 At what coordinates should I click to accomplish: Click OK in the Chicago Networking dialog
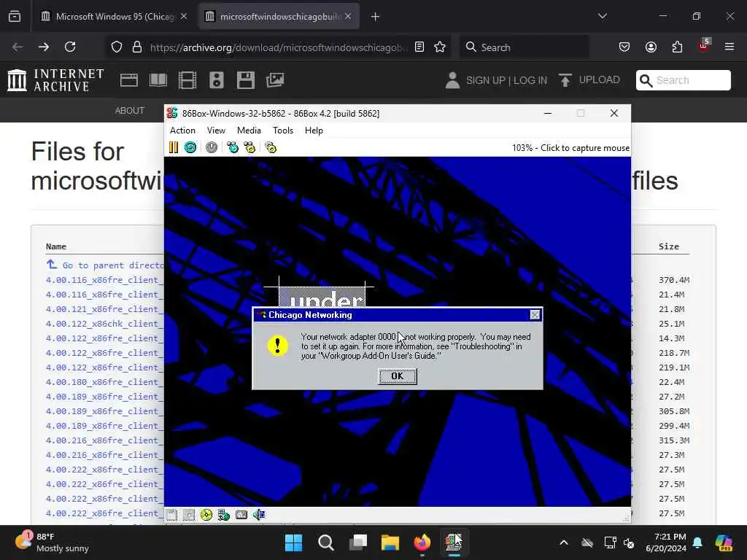pos(398,376)
